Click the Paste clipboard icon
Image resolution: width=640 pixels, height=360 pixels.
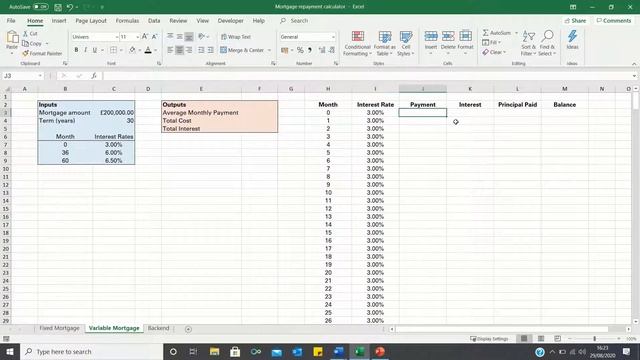click(x=12, y=37)
